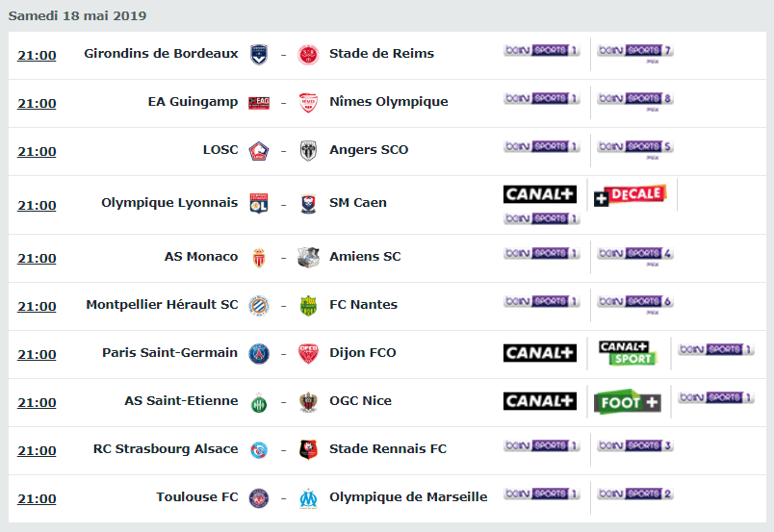Select the LOSC team name
The width and height of the screenshot is (774, 532).
point(220,149)
